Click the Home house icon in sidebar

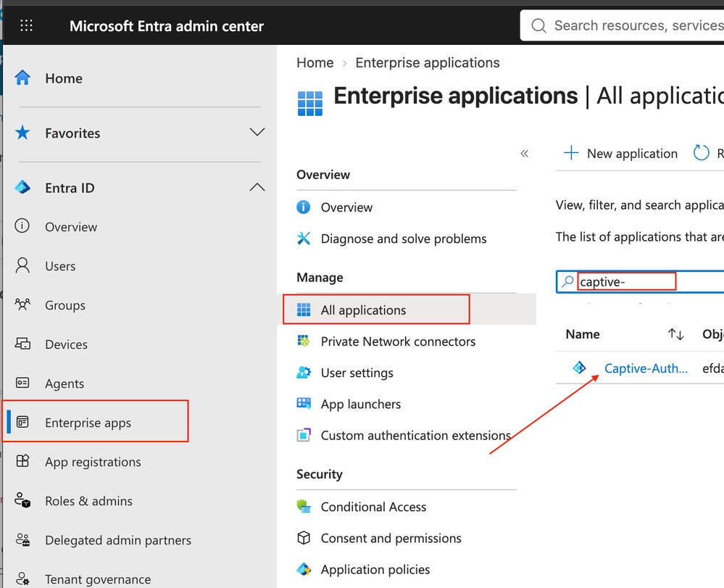[22, 78]
